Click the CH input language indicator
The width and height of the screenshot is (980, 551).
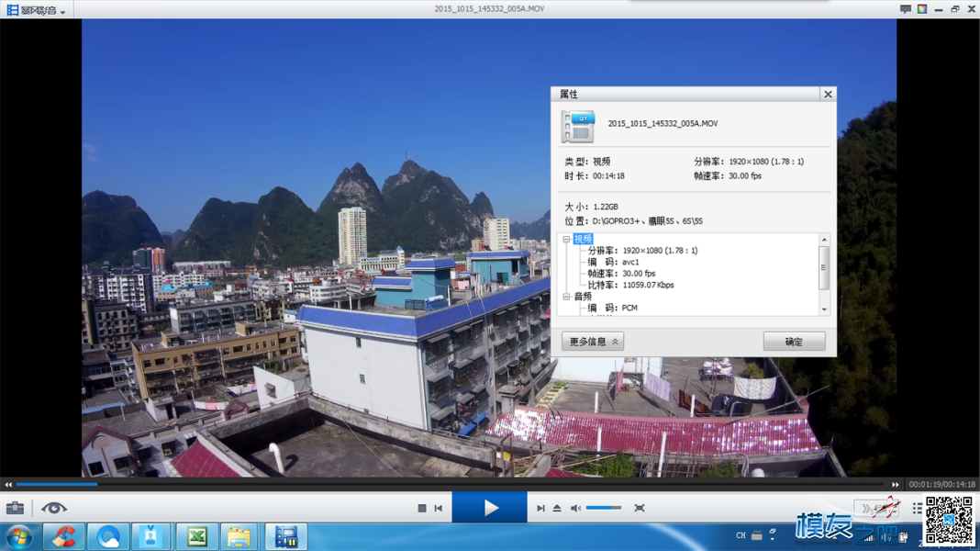[741, 536]
